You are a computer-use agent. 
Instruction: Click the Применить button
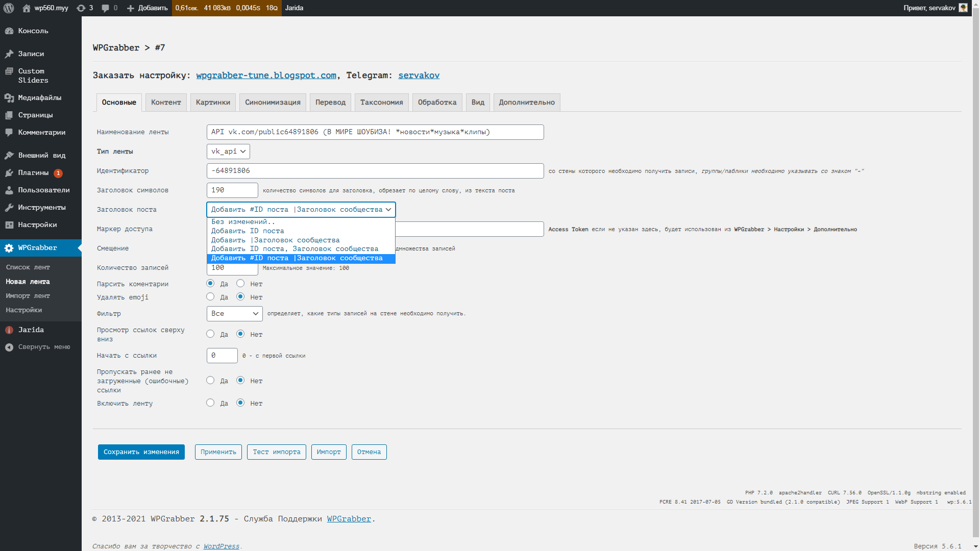tap(218, 452)
